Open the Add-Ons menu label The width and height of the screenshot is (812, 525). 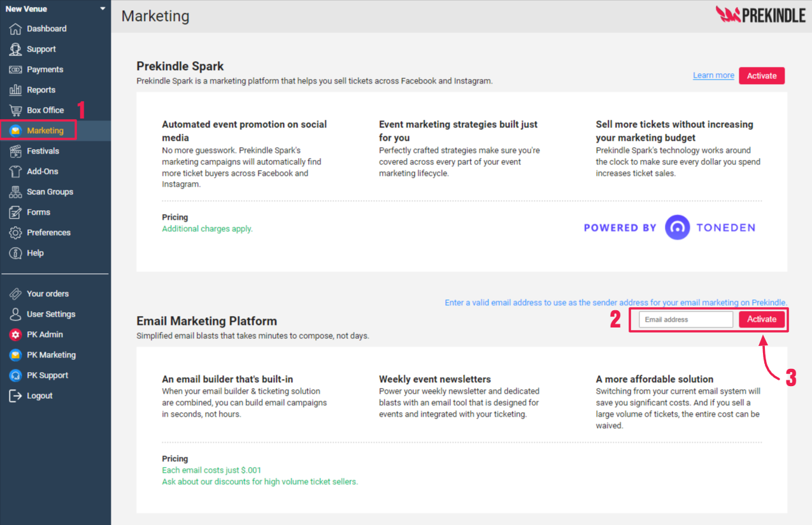43,171
